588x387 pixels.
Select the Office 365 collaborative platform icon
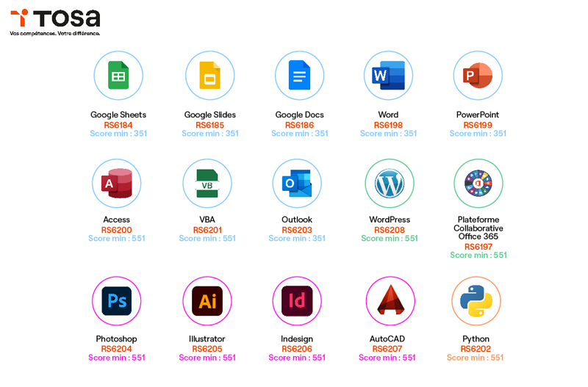(478, 183)
